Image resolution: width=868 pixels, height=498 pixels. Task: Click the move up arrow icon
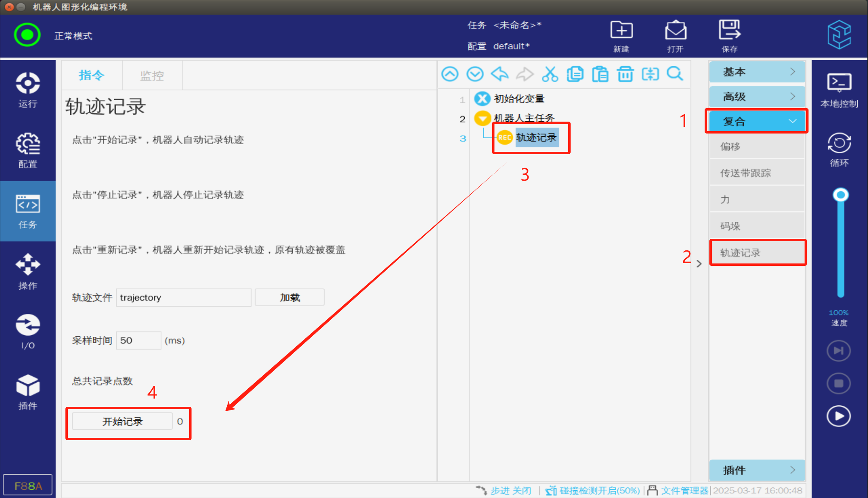pyautogui.click(x=450, y=74)
